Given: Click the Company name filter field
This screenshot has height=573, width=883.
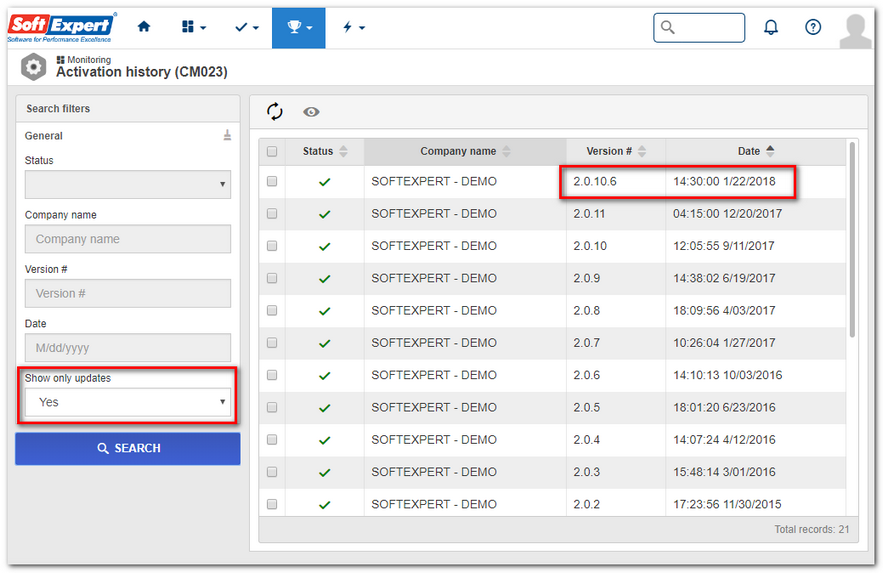Looking at the screenshot, I should (x=128, y=239).
